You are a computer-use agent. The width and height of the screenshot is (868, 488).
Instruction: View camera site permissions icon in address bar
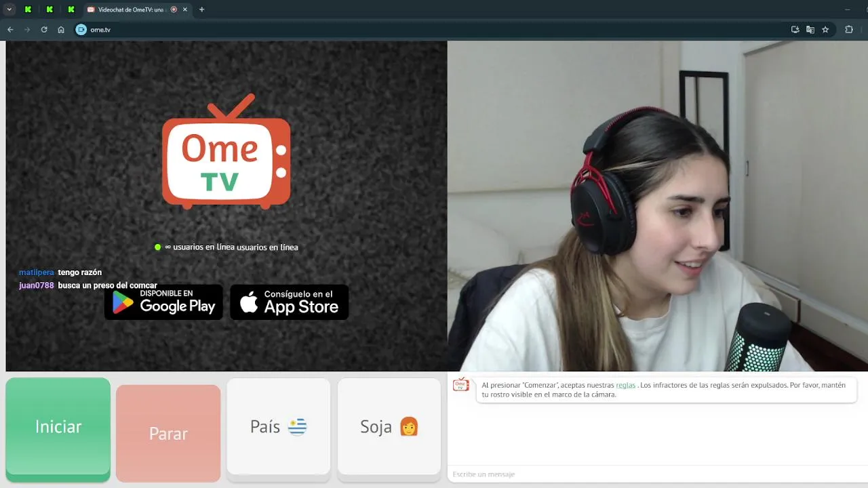pyautogui.click(x=81, y=30)
